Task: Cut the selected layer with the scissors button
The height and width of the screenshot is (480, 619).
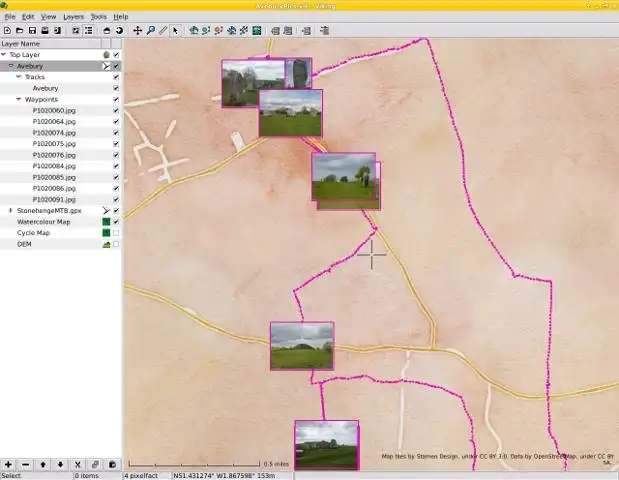Action: (x=78, y=464)
